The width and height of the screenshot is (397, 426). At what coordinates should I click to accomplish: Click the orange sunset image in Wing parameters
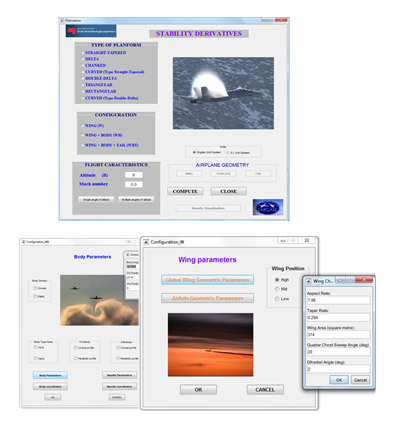(x=210, y=345)
